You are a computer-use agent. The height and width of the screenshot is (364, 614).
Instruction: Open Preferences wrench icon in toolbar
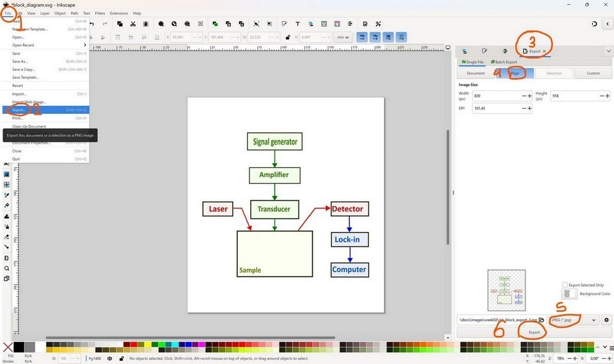(x=378, y=24)
